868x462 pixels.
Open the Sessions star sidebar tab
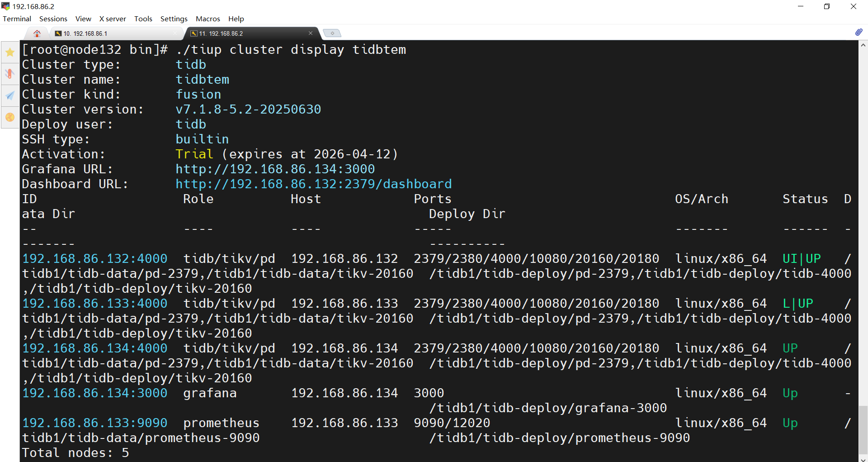pyautogui.click(x=10, y=52)
